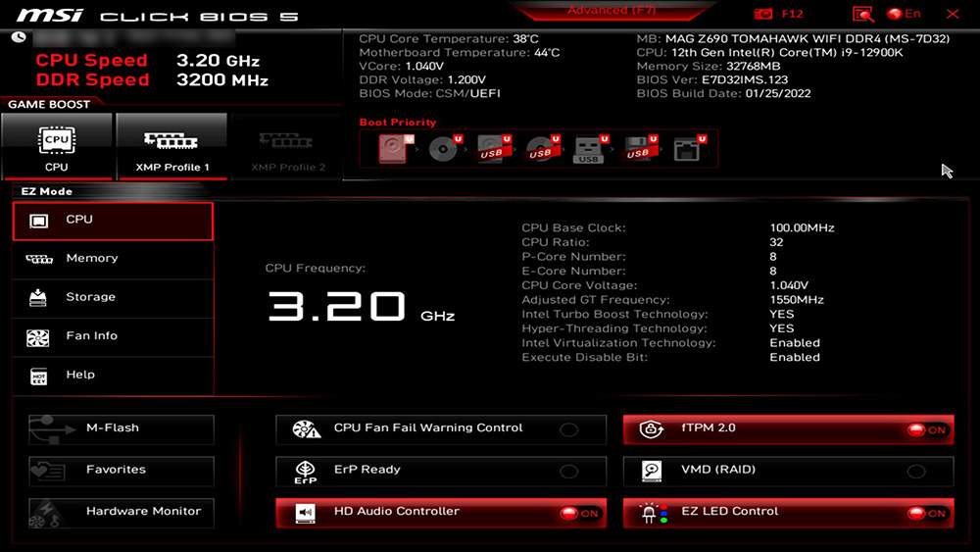Open the search magnifier icon
Screen dimensions: 980x552
(862, 14)
